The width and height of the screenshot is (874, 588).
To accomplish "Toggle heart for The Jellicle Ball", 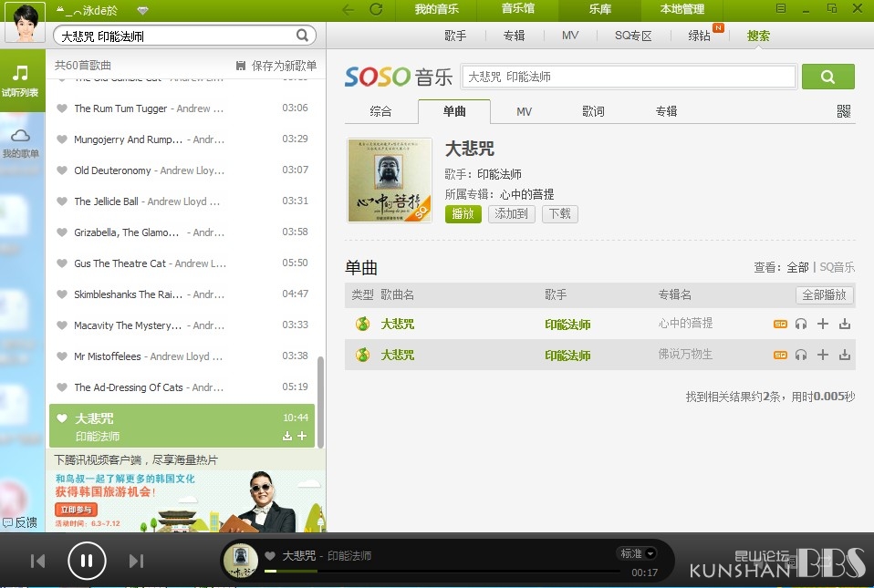I will coord(62,201).
